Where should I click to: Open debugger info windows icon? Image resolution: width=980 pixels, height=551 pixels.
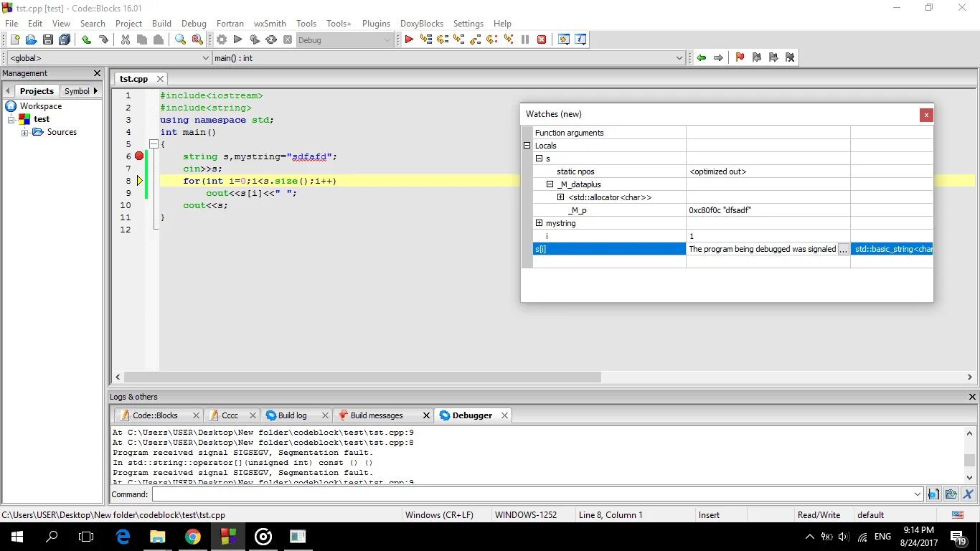(580, 40)
